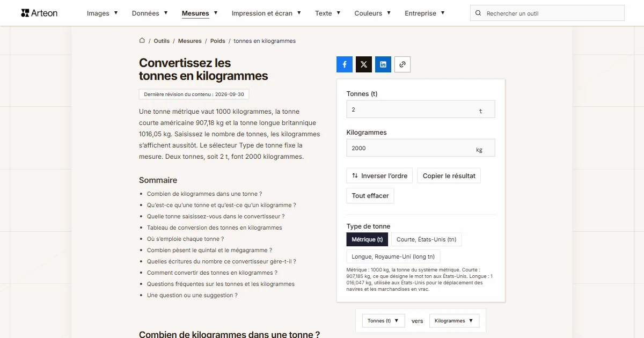Open Quelles écritures du nombre link
The width and height of the screenshot is (644, 338).
tap(222, 262)
